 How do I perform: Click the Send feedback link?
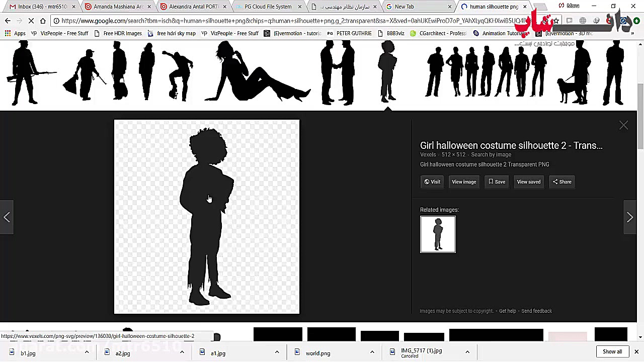pyautogui.click(x=537, y=311)
